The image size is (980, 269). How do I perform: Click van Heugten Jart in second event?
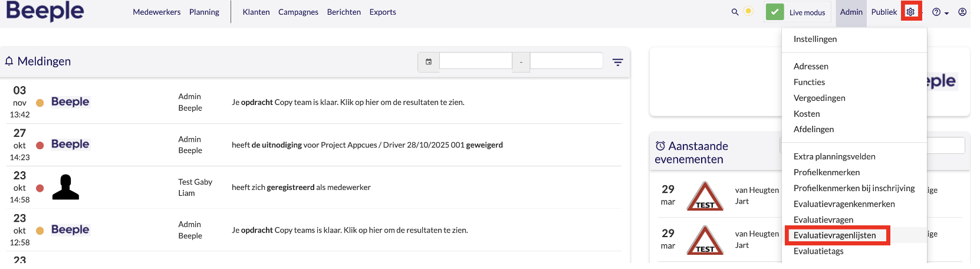tap(757, 240)
